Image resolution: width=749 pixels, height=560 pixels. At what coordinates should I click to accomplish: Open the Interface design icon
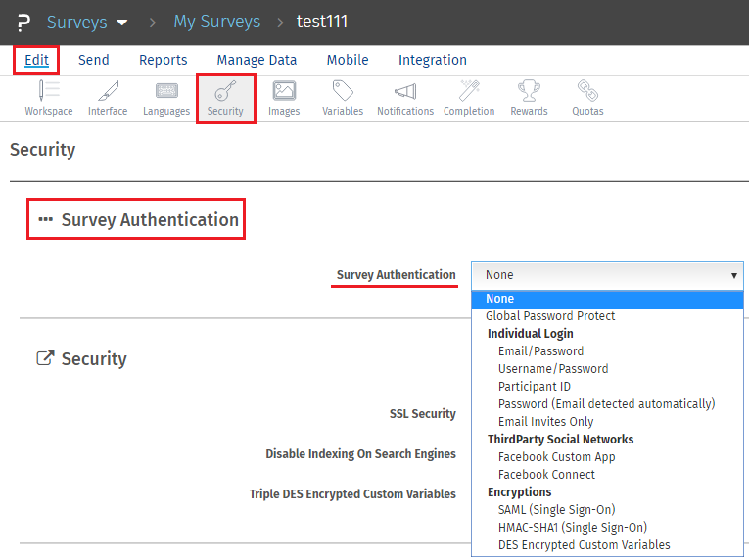[108, 91]
